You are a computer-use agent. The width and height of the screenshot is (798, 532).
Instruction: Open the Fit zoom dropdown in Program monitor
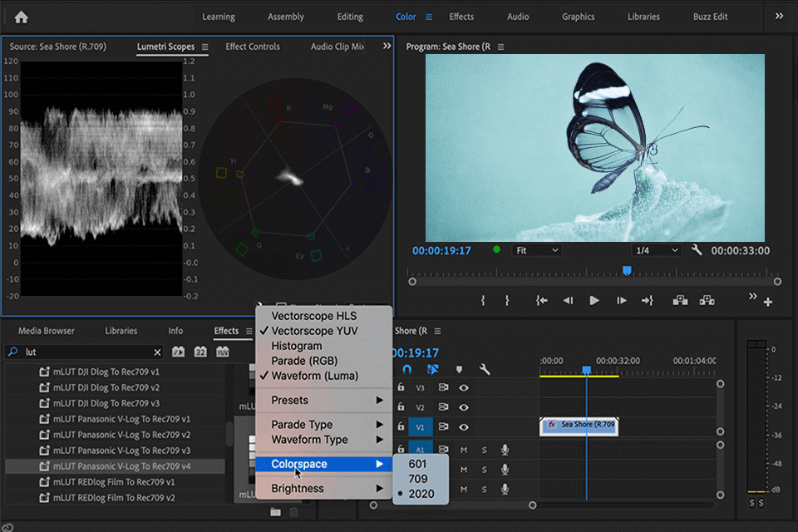point(536,249)
